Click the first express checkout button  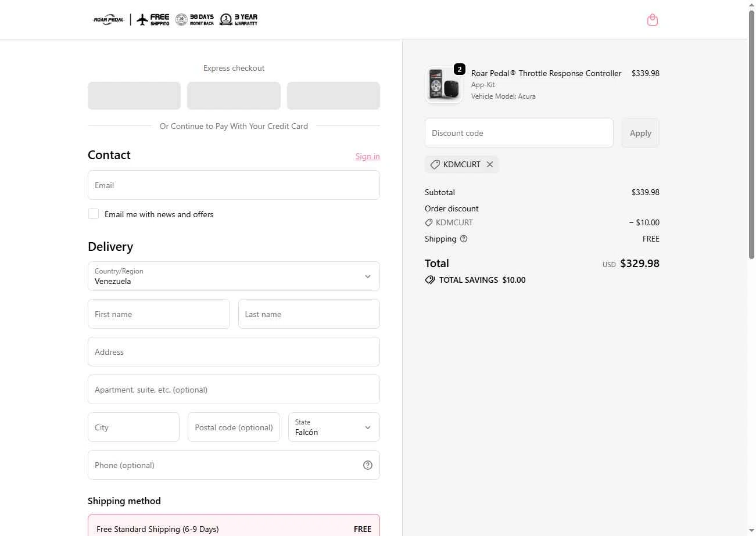(x=134, y=96)
